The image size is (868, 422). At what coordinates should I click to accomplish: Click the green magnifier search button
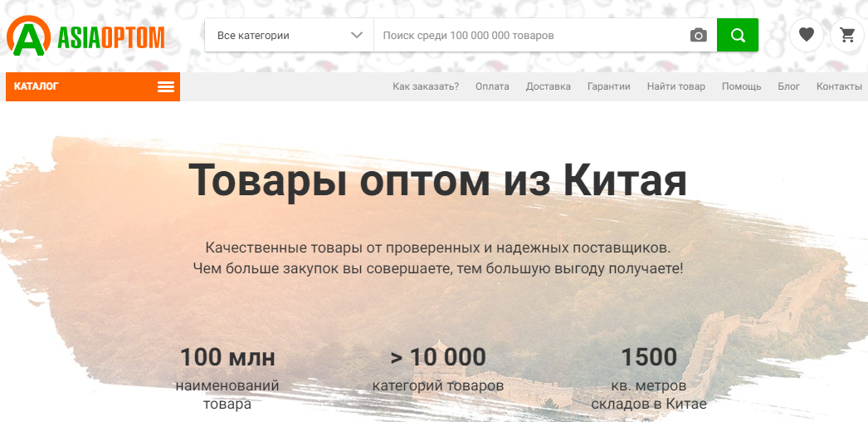click(738, 35)
